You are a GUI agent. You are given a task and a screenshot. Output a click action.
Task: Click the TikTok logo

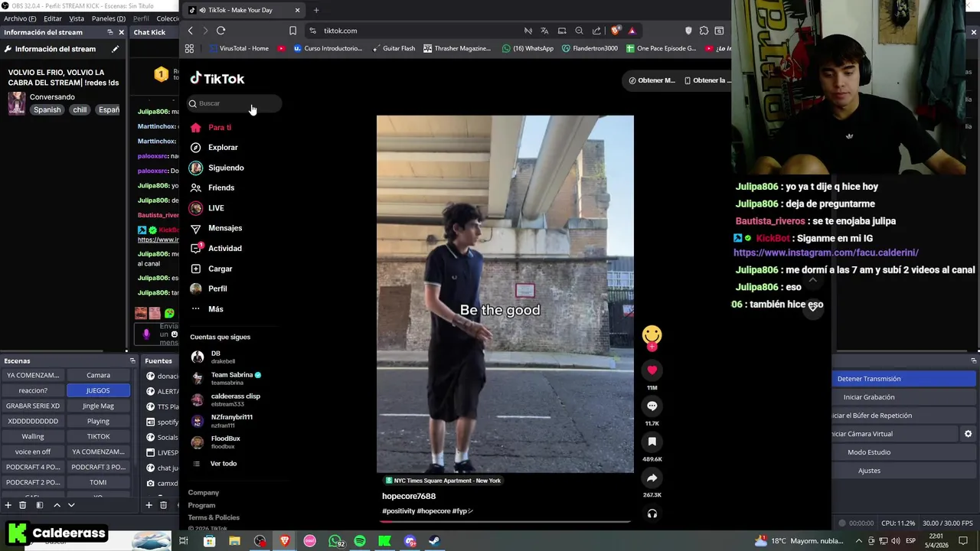pos(217,79)
